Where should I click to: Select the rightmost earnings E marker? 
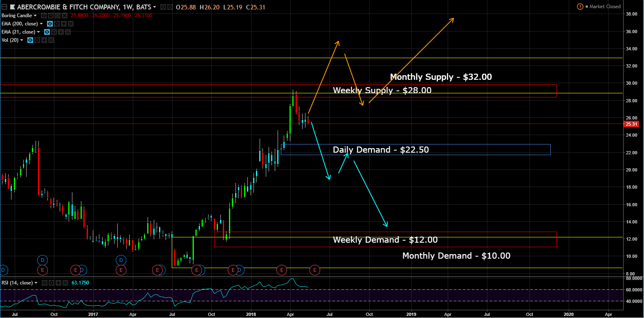click(x=315, y=270)
